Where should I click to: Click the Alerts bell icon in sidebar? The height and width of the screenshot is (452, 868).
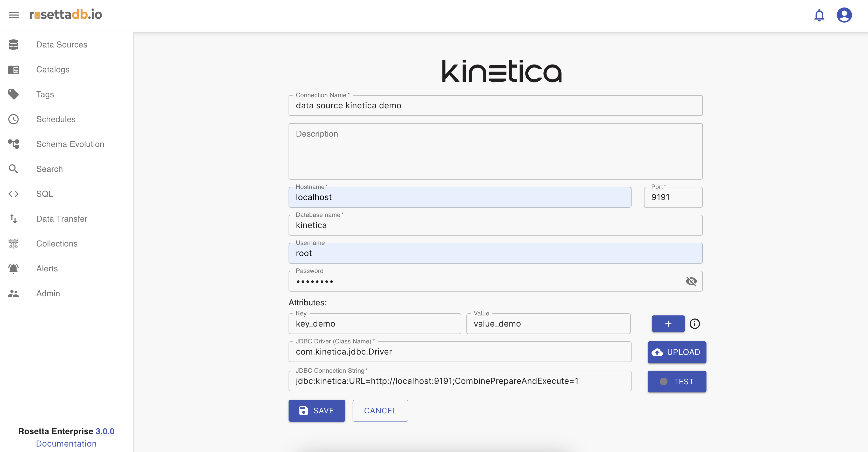(13, 269)
